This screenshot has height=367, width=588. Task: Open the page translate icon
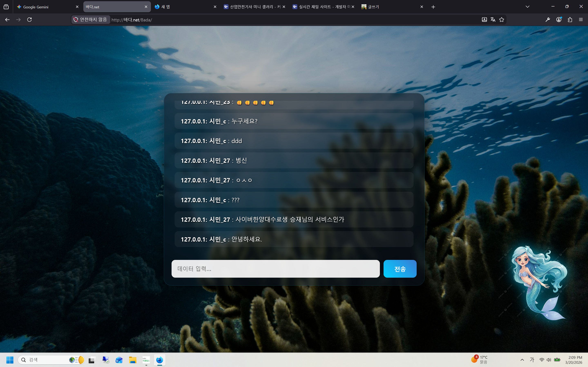pyautogui.click(x=493, y=20)
